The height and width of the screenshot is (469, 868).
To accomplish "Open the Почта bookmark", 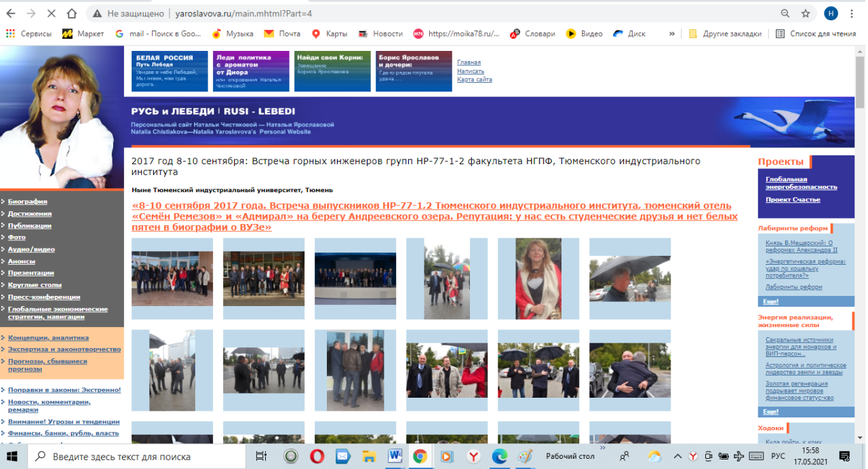I will pyautogui.click(x=282, y=33).
